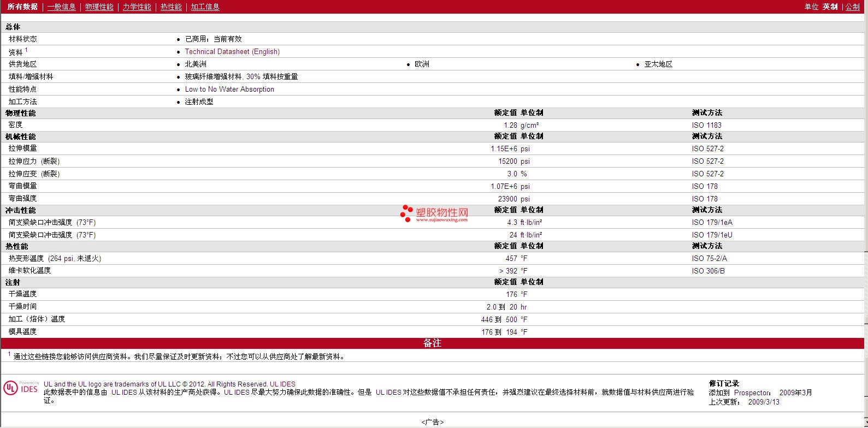Switch to the 一般信息 tab
Screen dimensions: 868x428
61,7
